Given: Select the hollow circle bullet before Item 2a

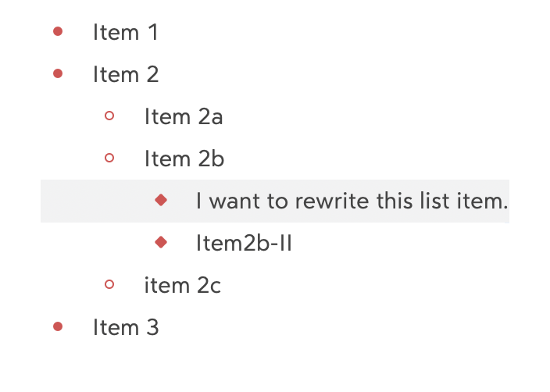Looking at the screenshot, I should (x=109, y=116).
